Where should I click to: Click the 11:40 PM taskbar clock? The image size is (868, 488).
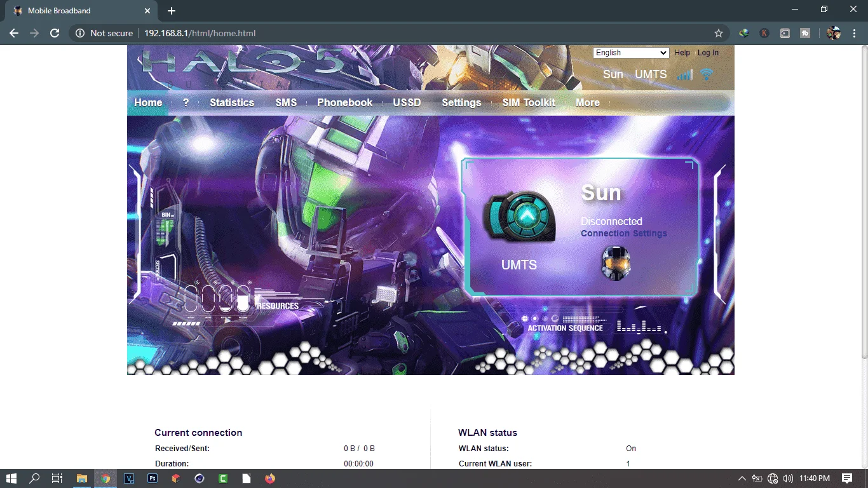[815, 478]
